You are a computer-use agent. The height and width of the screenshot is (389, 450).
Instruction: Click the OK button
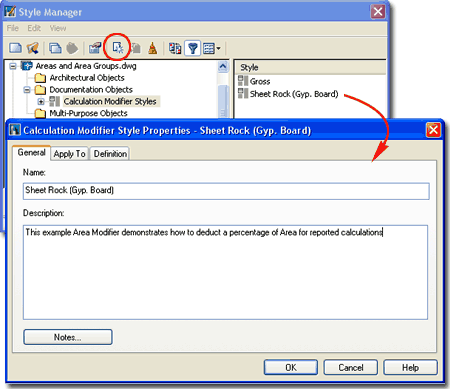pos(291,367)
